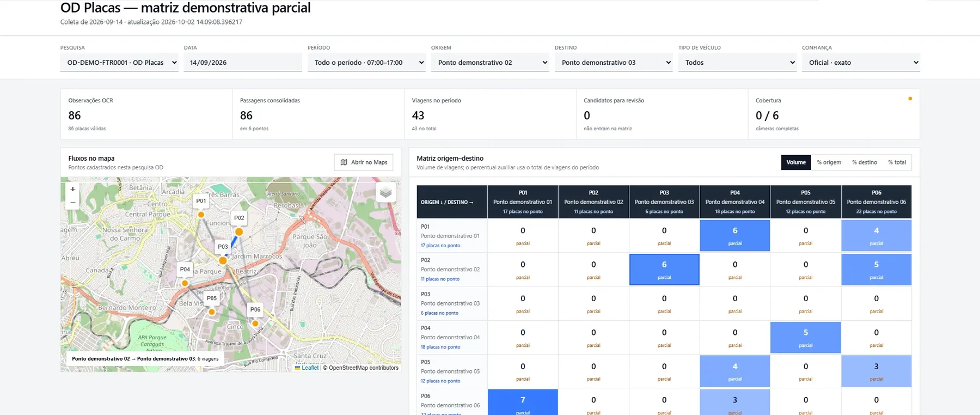
Task: Switch matrix to % total view
Action: point(897,162)
